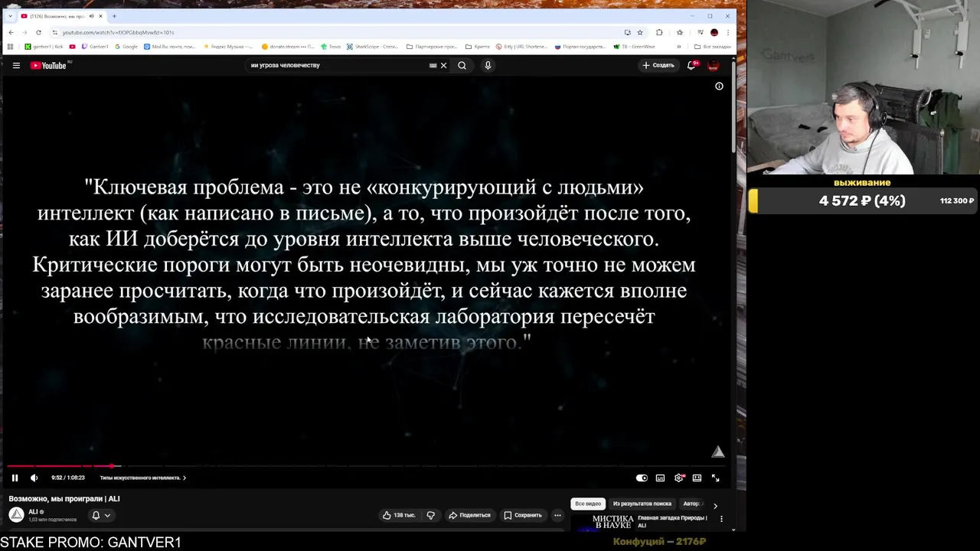The image size is (980, 551).
Task: Open the Gantver1 Twitch bookmark
Action: click(96, 47)
